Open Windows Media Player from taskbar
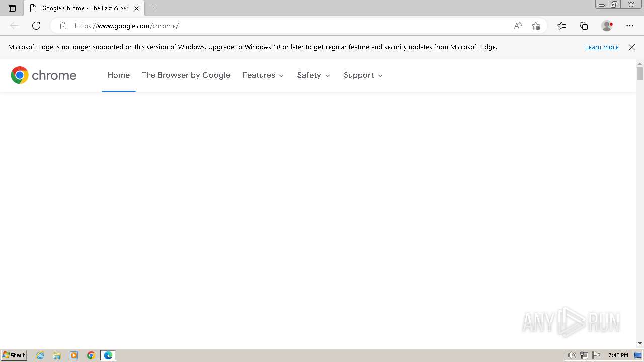Viewport: 644px width, 362px height. pyautogui.click(x=74, y=355)
